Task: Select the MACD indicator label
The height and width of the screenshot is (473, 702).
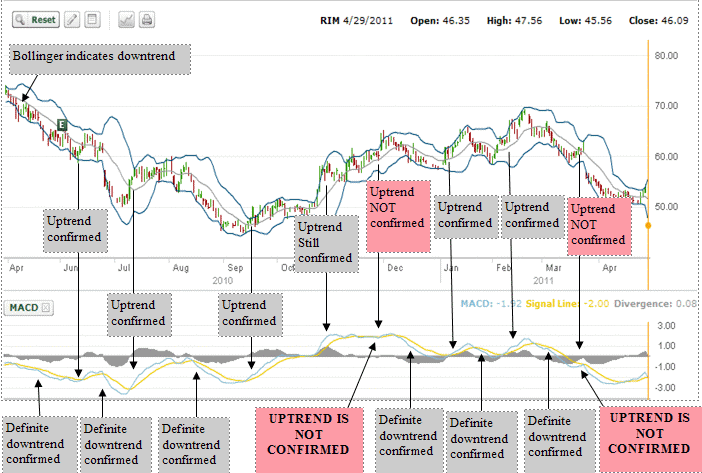Action: 24,307
